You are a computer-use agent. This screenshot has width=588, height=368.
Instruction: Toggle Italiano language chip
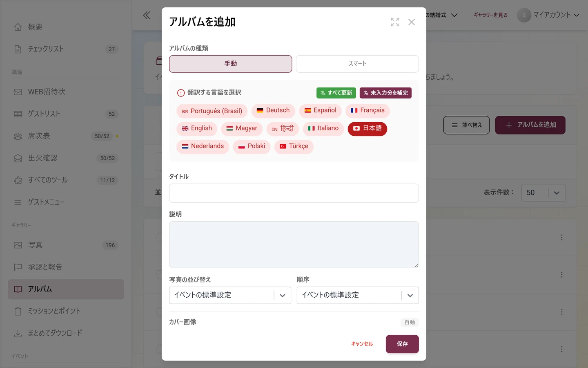[x=323, y=129]
